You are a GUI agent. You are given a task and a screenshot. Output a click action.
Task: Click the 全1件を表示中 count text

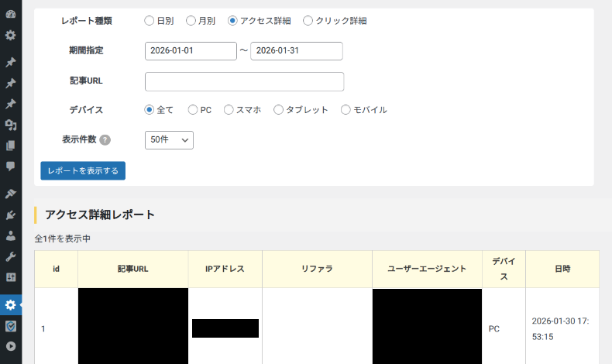[x=63, y=239]
